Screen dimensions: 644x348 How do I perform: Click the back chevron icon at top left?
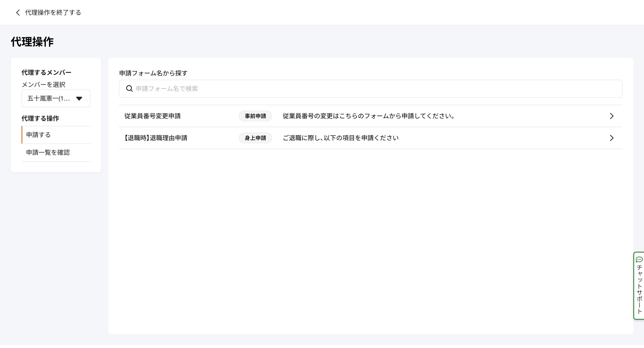(x=18, y=13)
